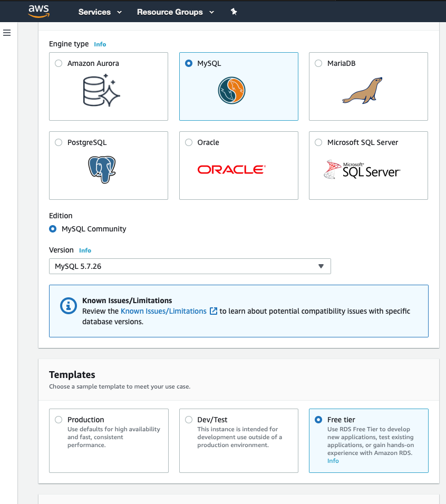The width and height of the screenshot is (446, 504).
Task: Click the Info link next to Engine type
Action: click(100, 44)
